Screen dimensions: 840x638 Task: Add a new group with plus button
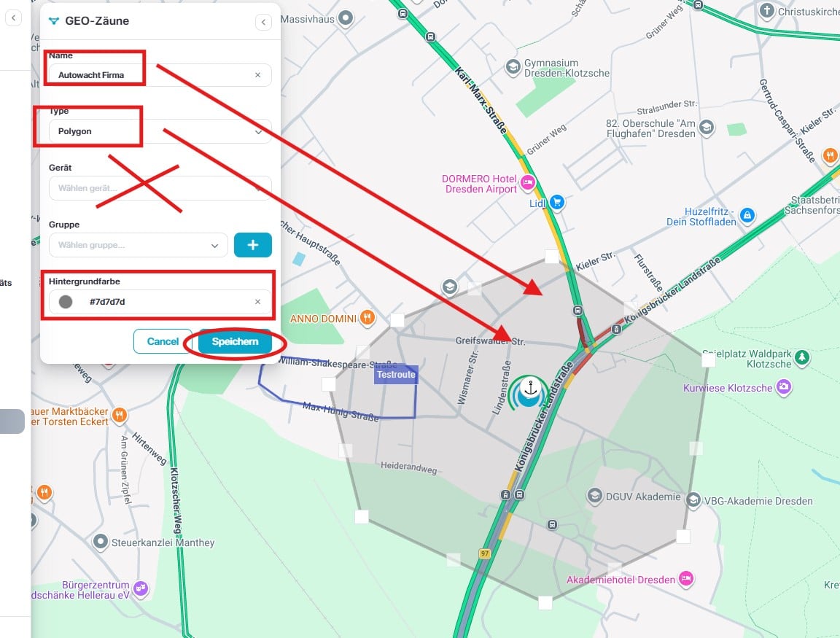pos(253,245)
